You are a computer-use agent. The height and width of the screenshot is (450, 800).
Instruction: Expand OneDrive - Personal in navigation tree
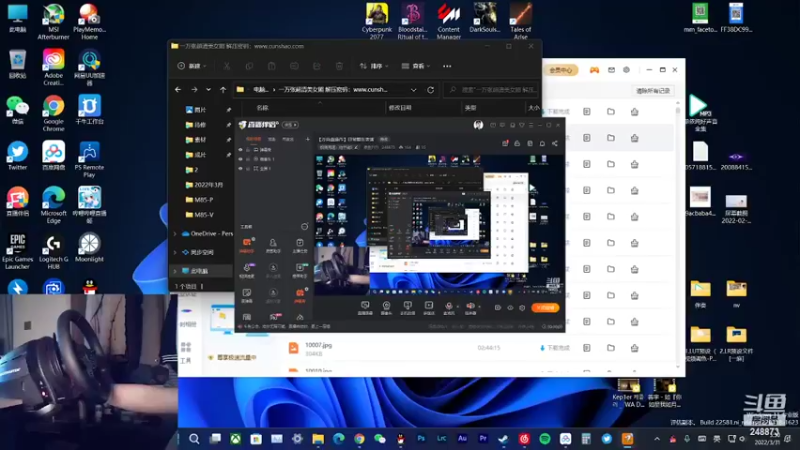(x=175, y=234)
